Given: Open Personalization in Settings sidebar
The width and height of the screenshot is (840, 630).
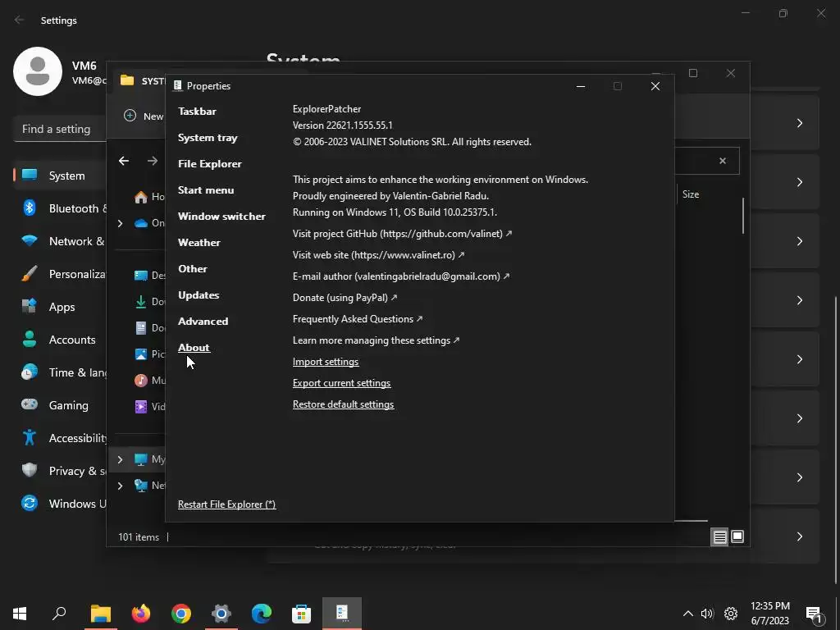Looking at the screenshot, I should pyautogui.click(x=60, y=274).
